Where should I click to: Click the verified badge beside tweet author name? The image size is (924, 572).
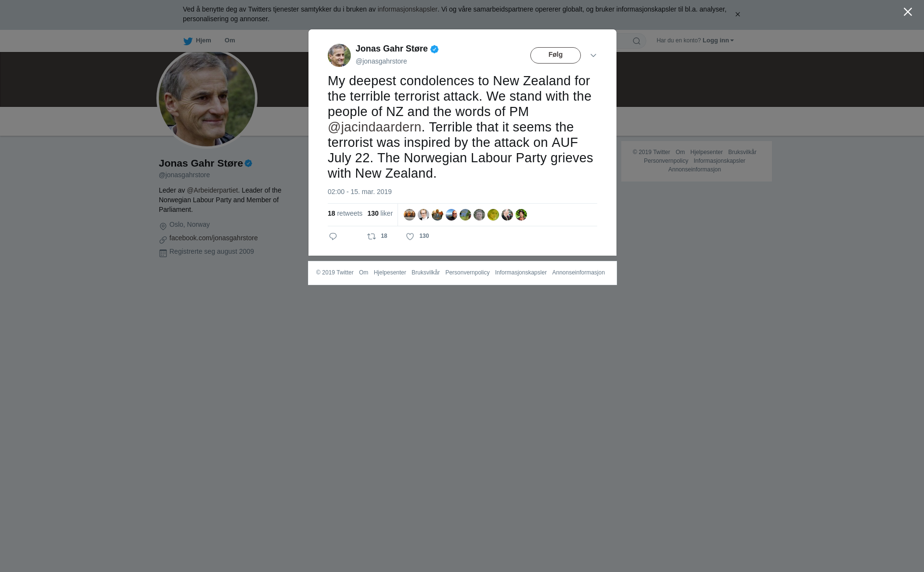click(x=435, y=49)
